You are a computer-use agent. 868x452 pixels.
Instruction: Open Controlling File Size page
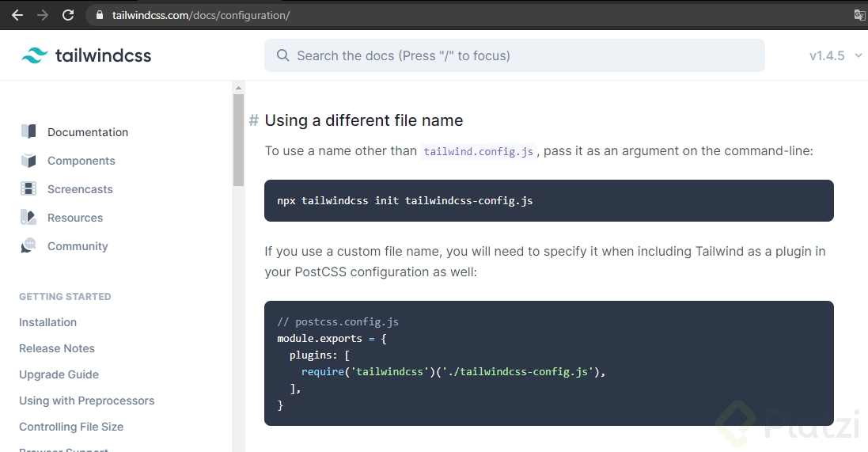tap(71, 427)
